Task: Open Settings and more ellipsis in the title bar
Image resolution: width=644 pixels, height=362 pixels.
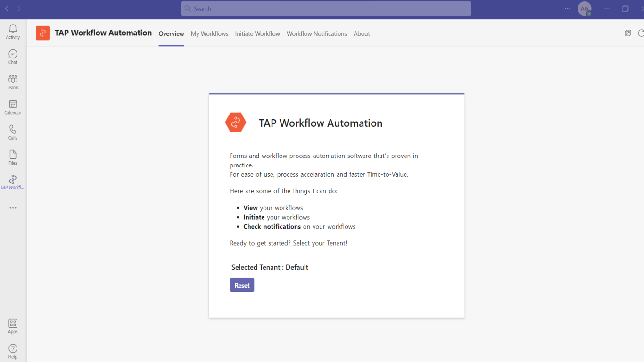Action: coord(567,8)
